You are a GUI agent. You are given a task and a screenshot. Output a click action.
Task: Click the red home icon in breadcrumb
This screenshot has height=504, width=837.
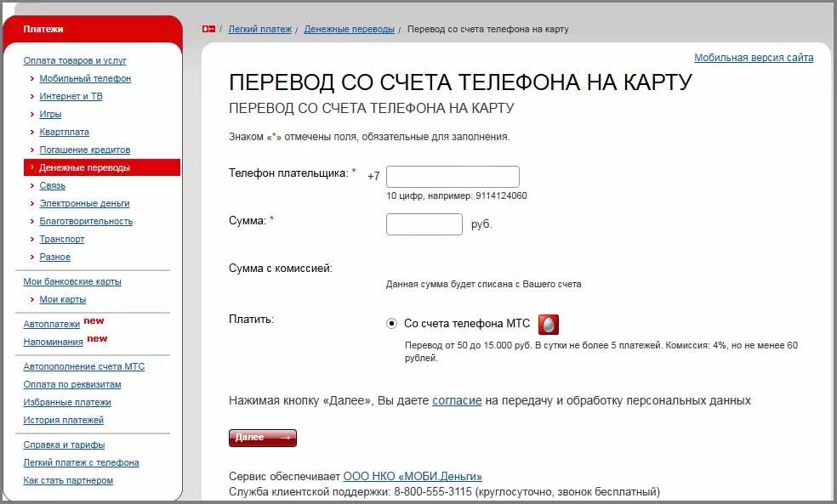pos(208,29)
